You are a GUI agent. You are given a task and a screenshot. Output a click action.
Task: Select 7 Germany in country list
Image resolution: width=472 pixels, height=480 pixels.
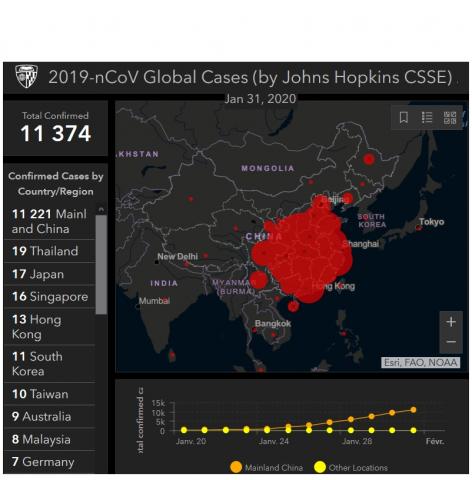click(x=50, y=462)
